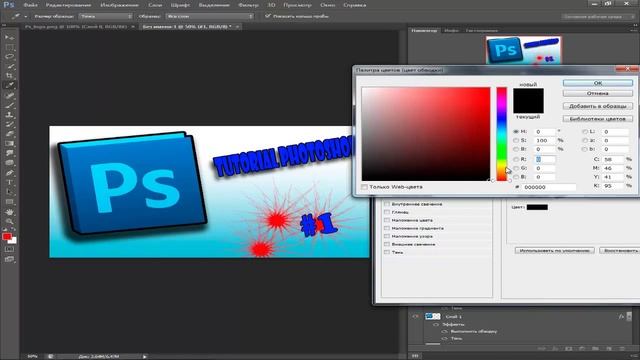The width and height of the screenshot is (640, 360).
Task: Enable the Наложение цвета checkbox
Action: [x=387, y=220]
